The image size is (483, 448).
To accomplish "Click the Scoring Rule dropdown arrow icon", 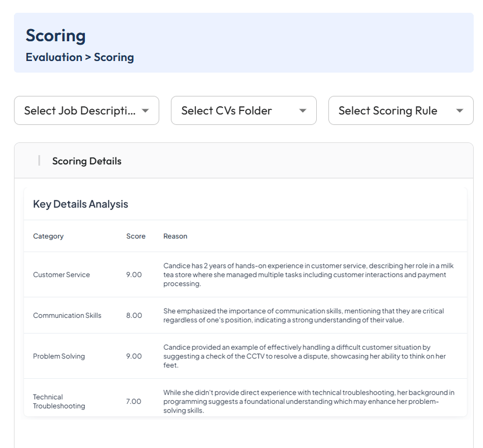I will tap(460, 110).
